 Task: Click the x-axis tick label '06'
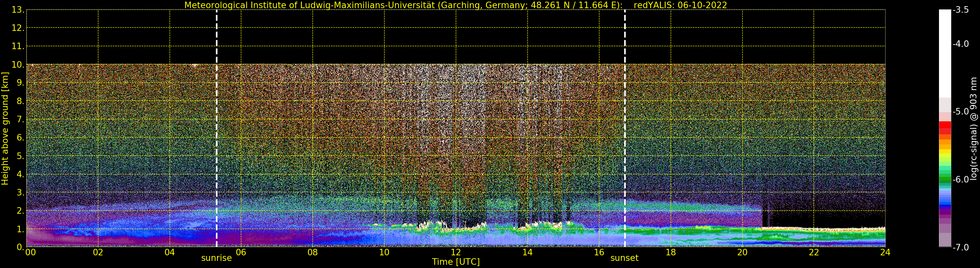tap(241, 252)
